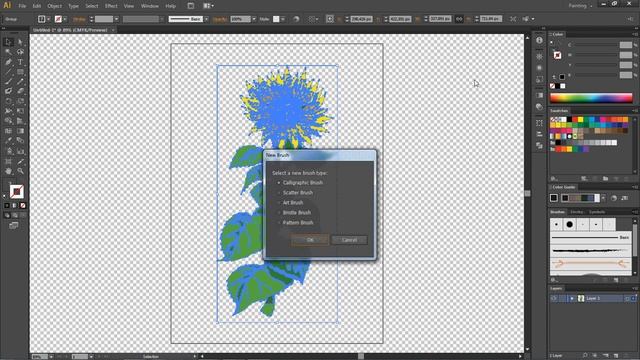Switch to the Stroke panel tab

pyautogui.click(x=577, y=212)
